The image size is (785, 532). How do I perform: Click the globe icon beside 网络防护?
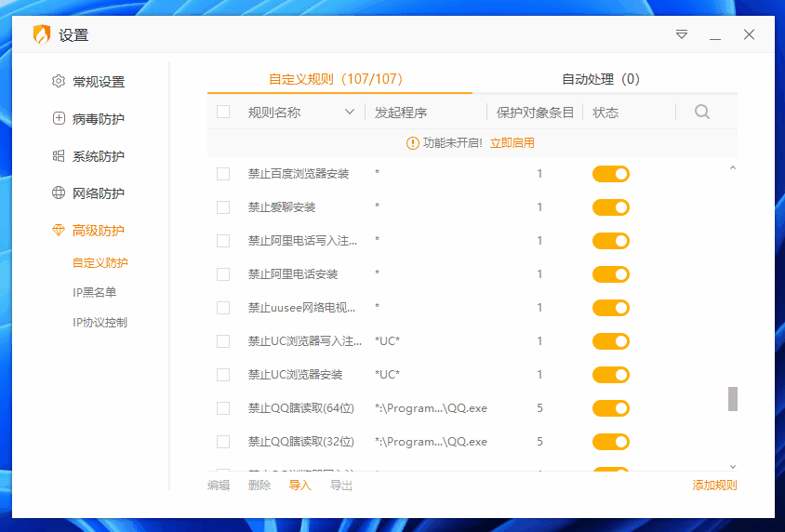click(x=59, y=193)
